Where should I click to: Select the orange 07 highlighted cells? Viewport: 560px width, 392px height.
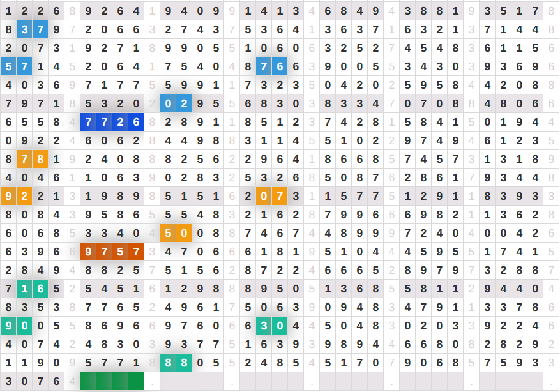pos(271,196)
